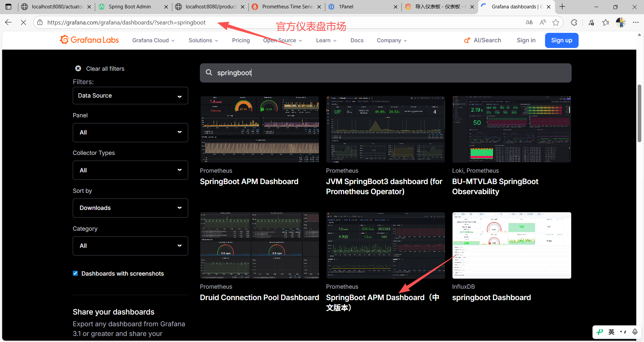The width and height of the screenshot is (644, 342).
Task: Open the Docs page
Action: pos(357,40)
